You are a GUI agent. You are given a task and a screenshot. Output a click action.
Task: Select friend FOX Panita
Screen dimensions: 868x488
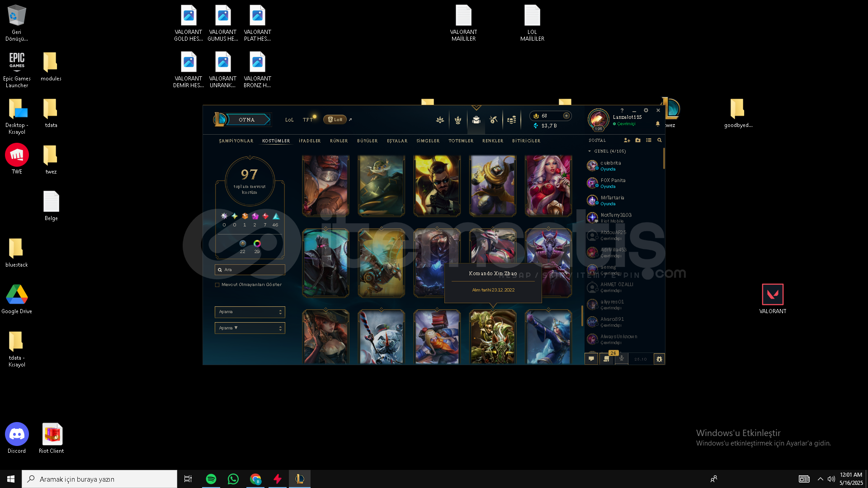coord(623,183)
